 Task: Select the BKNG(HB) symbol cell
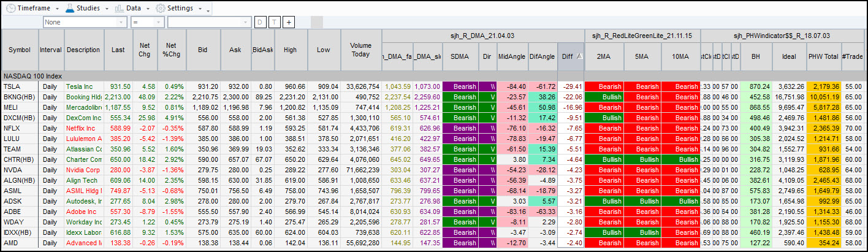[20, 96]
